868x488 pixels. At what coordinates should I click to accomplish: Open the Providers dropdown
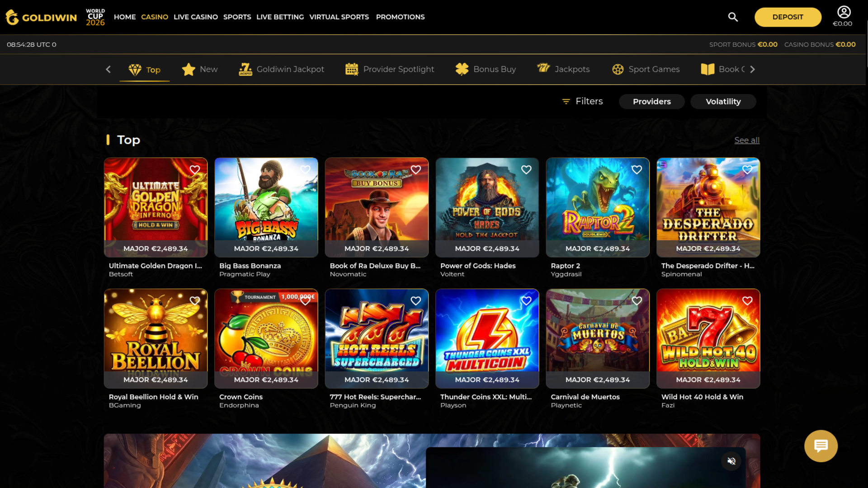651,102
